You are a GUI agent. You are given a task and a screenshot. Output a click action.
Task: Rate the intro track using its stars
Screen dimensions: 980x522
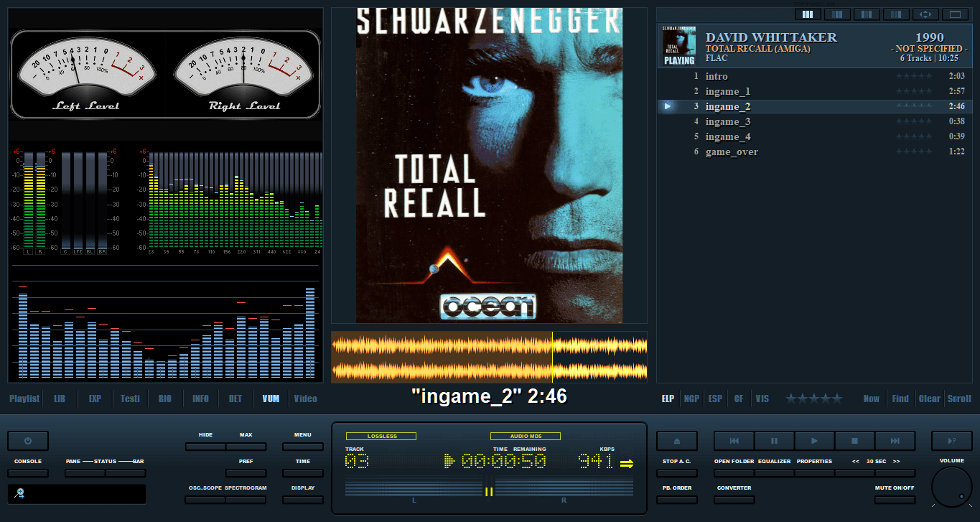point(914,76)
